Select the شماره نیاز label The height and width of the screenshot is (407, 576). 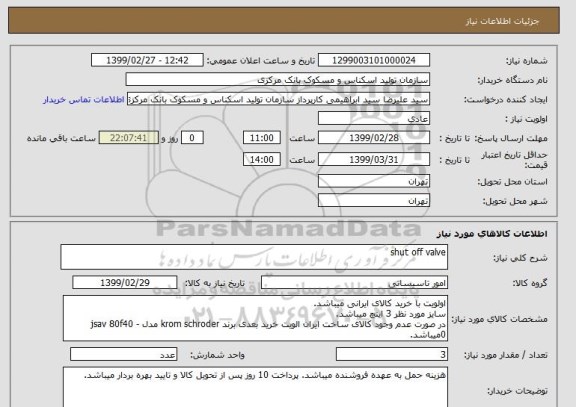tap(527, 61)
